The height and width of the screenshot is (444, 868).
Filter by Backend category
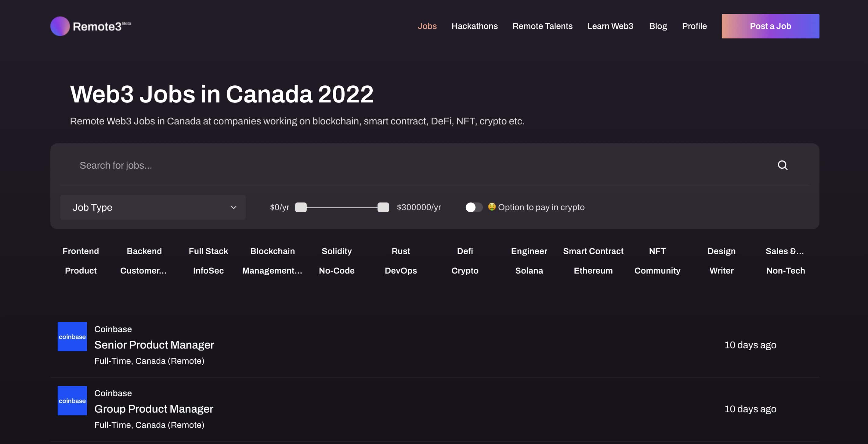tap(144, 251)
